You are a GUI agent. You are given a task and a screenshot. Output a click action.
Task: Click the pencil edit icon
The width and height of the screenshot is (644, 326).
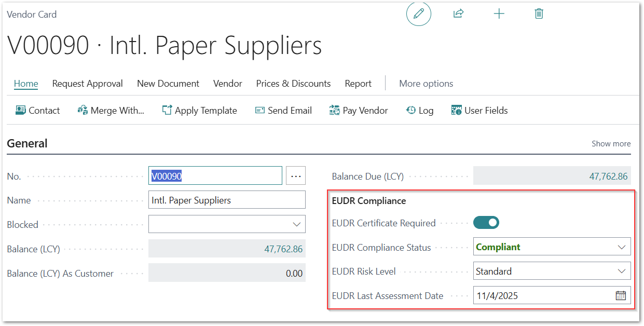418,14
